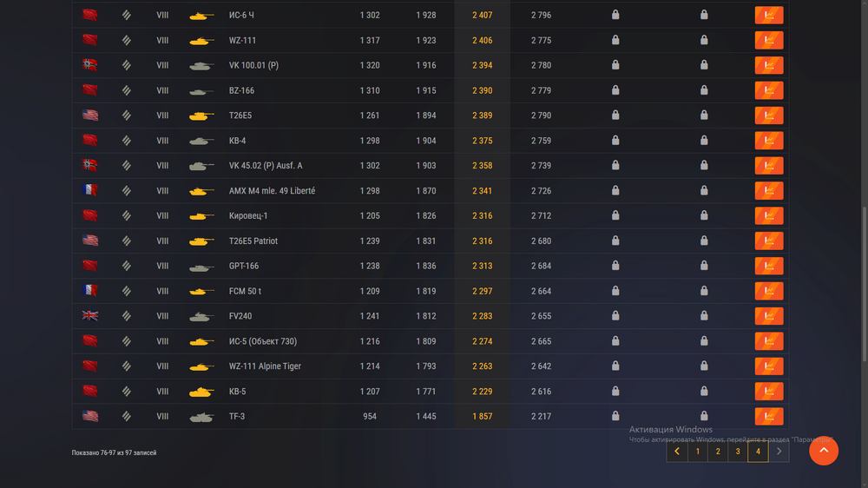Viewport: 868px width, 488px height.
Task: Click orange chart button for T26E5 Patriot
Action: click(769, 241)
